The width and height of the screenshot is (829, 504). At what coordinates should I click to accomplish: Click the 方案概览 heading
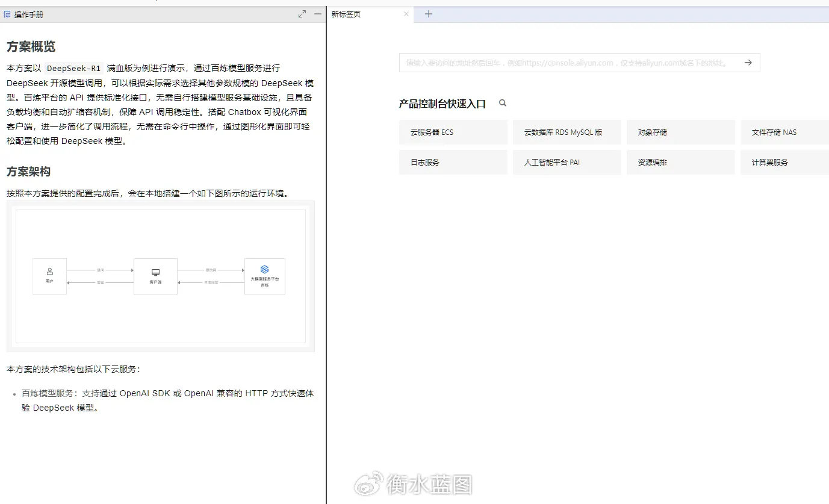coord(31,46)
